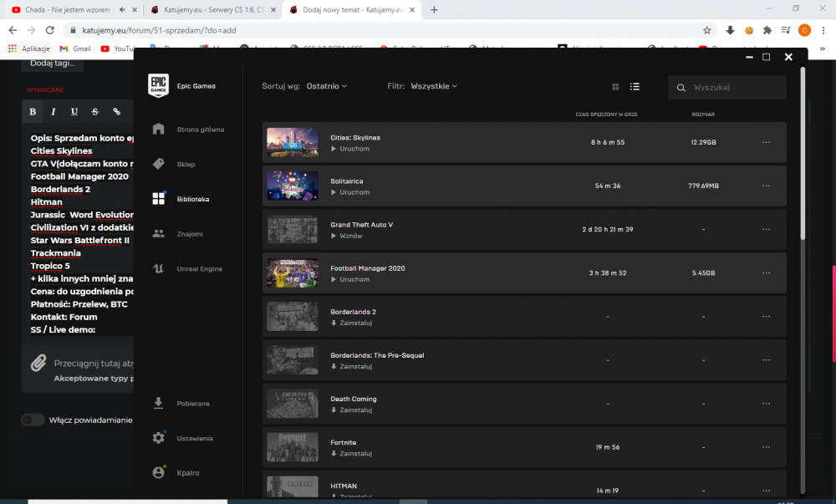
Task: Open options menu for Solitairica
Action: click(x=766, y=186)
